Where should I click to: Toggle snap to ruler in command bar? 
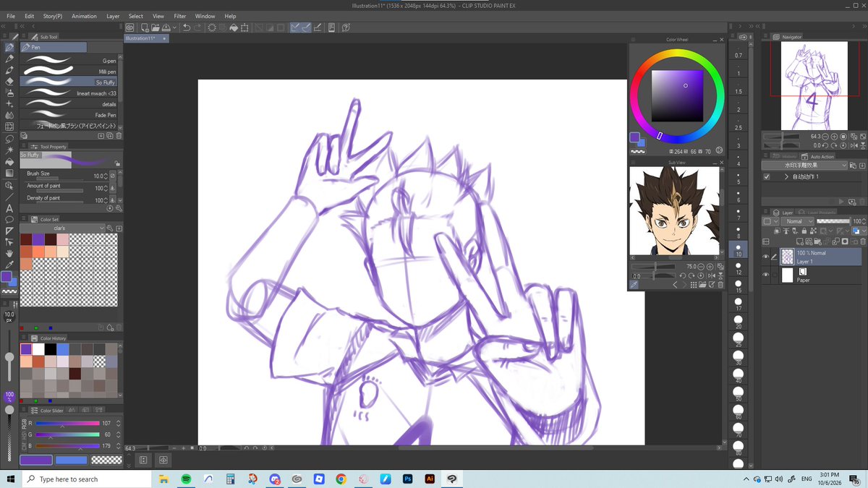[295, 27]
